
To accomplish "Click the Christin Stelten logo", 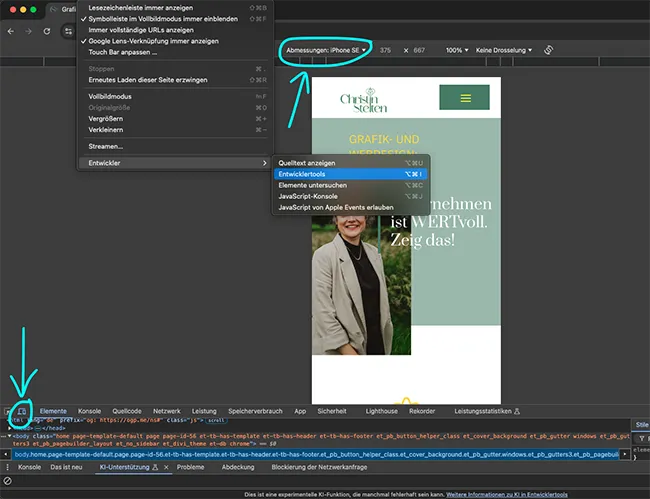I will pos(364,100).
